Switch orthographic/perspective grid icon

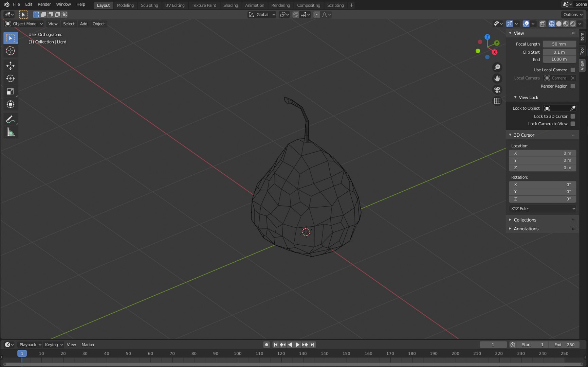[x=497, y=101]
